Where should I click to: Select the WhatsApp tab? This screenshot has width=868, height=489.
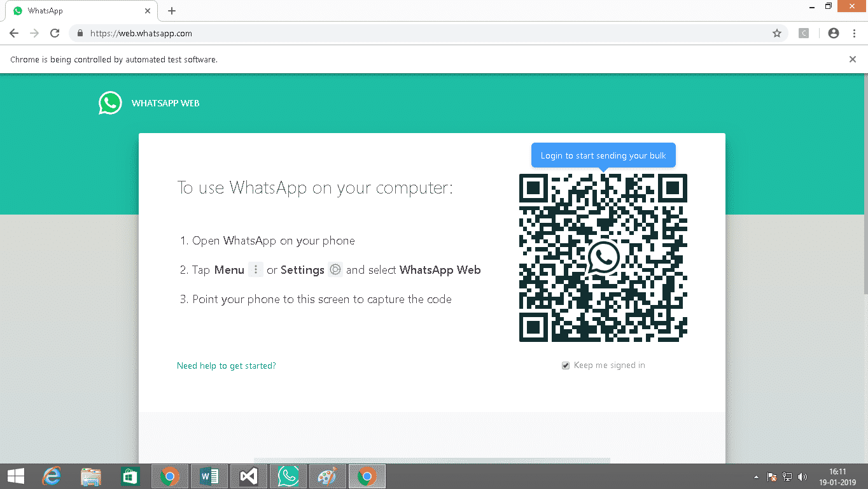pyautogui.click(x=83, y=11)
